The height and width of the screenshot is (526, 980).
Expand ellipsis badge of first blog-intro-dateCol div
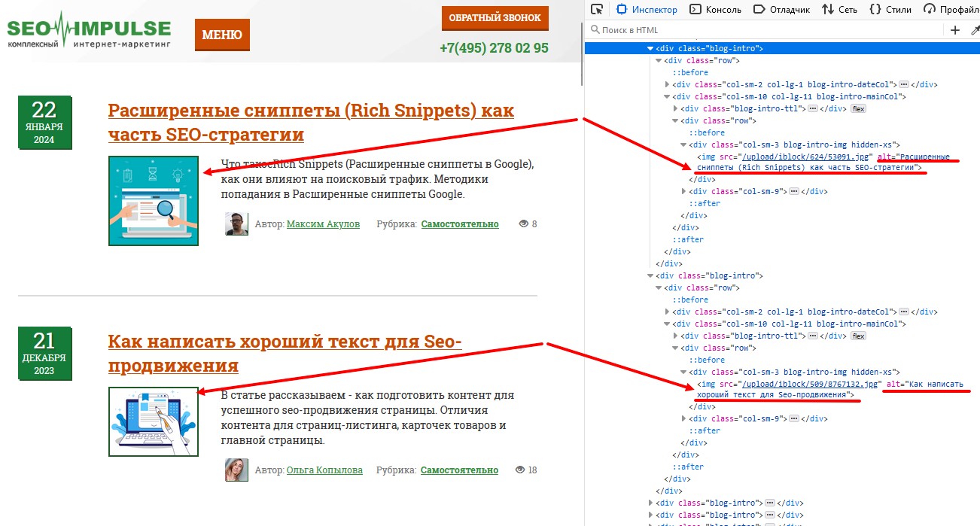(x=903, y=85)
